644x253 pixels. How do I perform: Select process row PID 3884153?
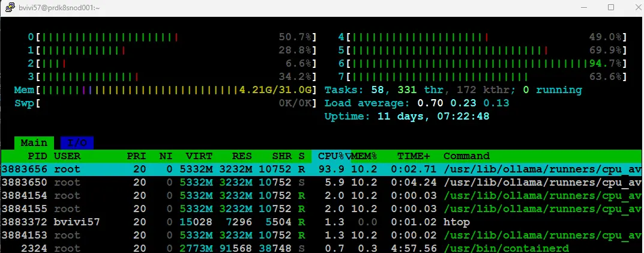tap(322, 236)
